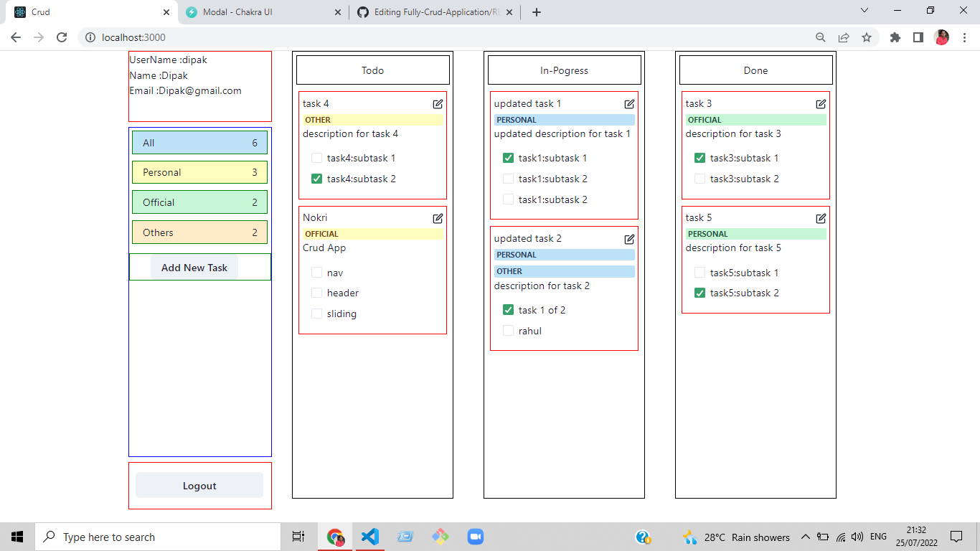980x551 pixels.
Task: Open the Chrome three-dot menu
Action: point(963,37)
